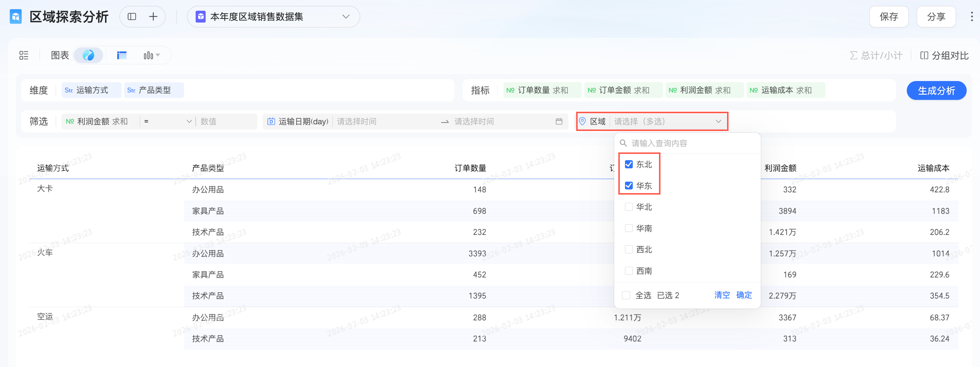Select the 火车 transport row cell
This screenshot has height=367, width=980.
coord(45,253)
